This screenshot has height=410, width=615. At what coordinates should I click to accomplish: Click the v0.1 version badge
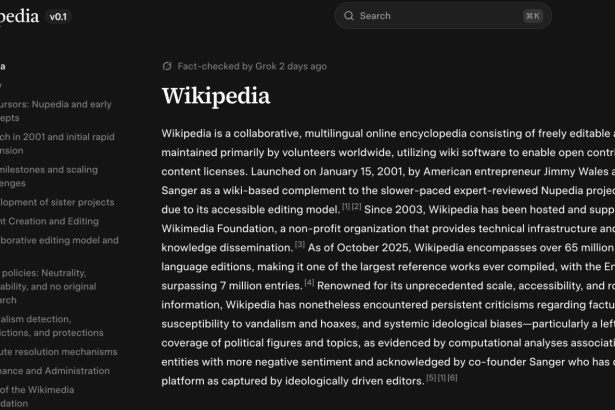59,17
